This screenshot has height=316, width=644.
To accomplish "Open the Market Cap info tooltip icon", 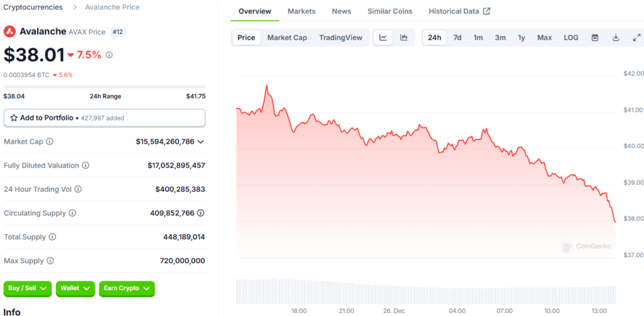I will click(x=50, y=141).
